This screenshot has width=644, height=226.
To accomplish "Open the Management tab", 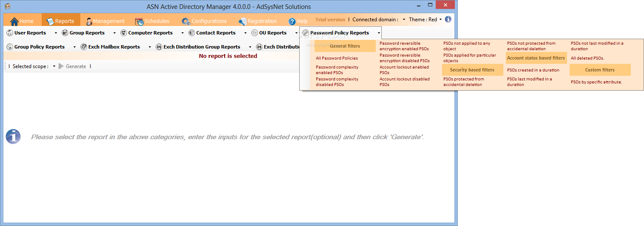I will coord(105,21).
